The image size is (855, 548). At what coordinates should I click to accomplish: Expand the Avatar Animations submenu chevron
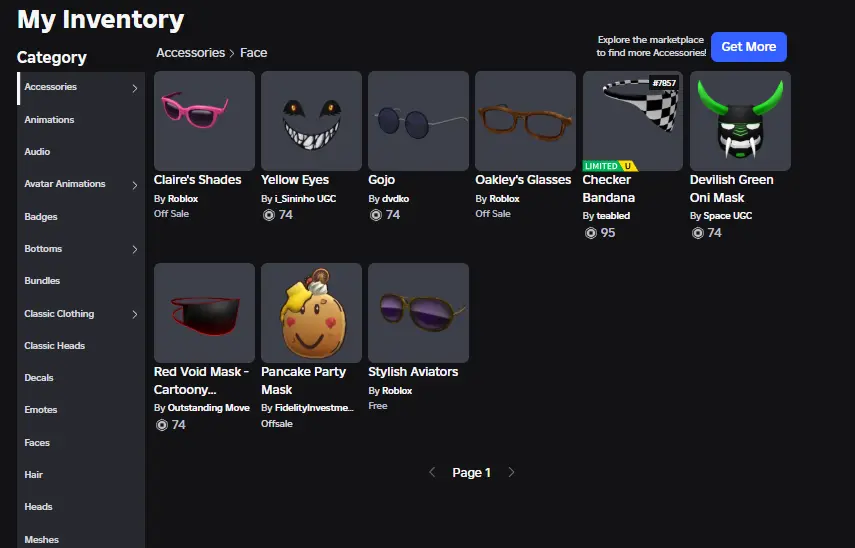pos(135,185)
